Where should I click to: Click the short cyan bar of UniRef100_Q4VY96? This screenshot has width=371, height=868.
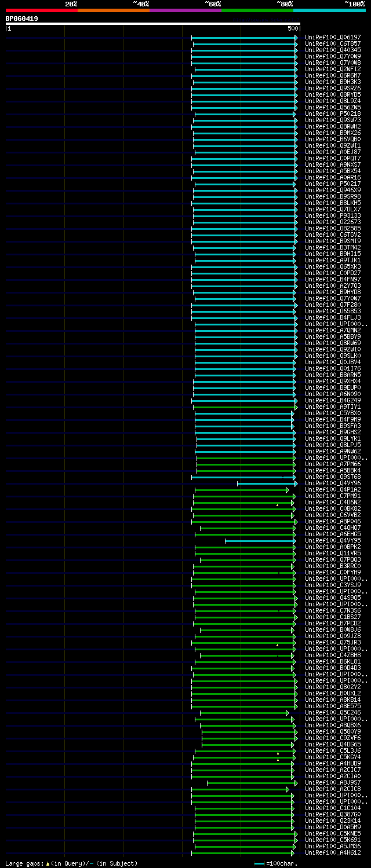(x=267, y=483)
